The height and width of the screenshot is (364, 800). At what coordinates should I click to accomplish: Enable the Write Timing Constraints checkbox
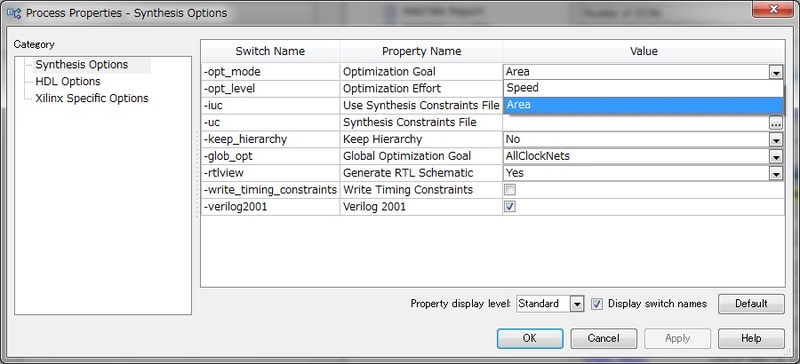point(510,190)
